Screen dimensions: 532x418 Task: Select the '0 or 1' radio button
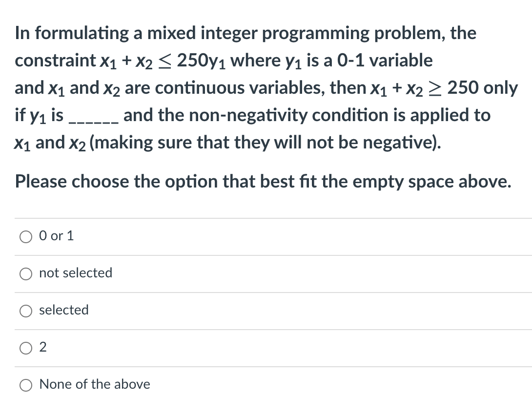pos(26,237)
